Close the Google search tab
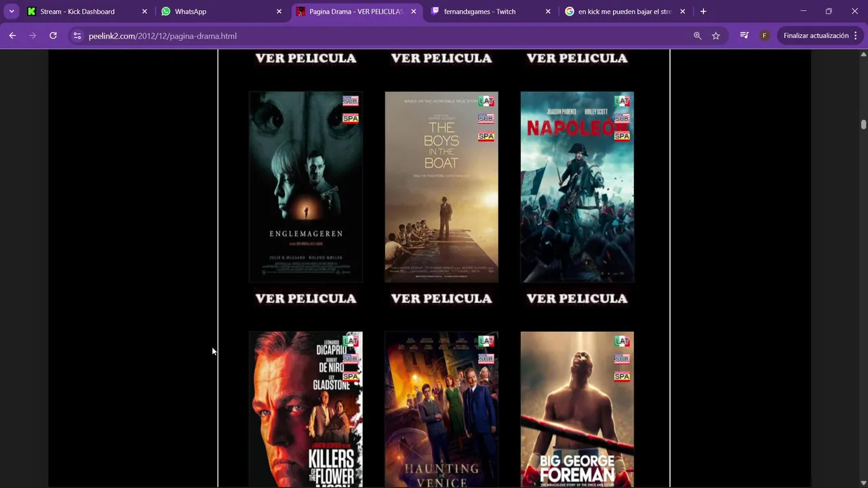The width and height of the screenshot is (868, 488). [682, 12]
